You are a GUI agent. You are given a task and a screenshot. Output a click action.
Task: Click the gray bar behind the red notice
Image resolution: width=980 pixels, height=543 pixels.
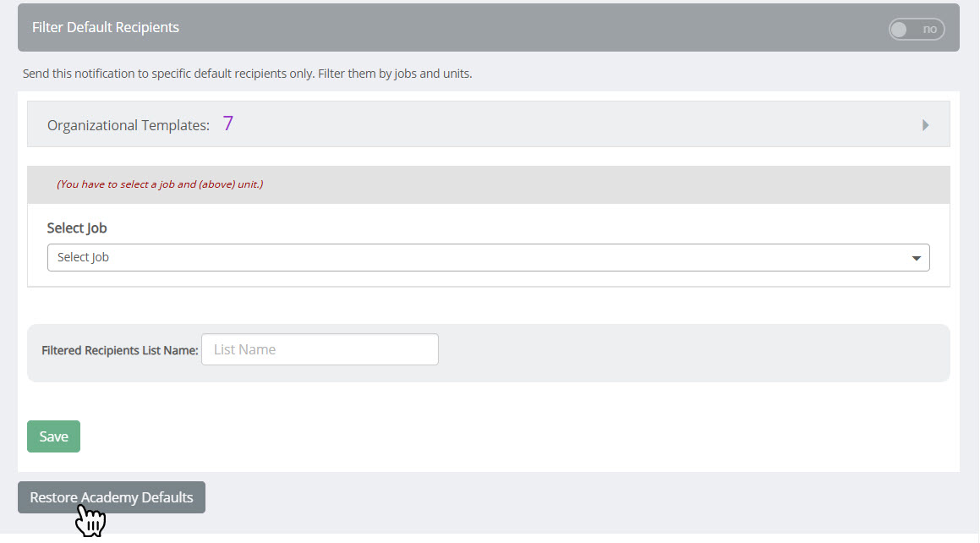coord(592,184)
